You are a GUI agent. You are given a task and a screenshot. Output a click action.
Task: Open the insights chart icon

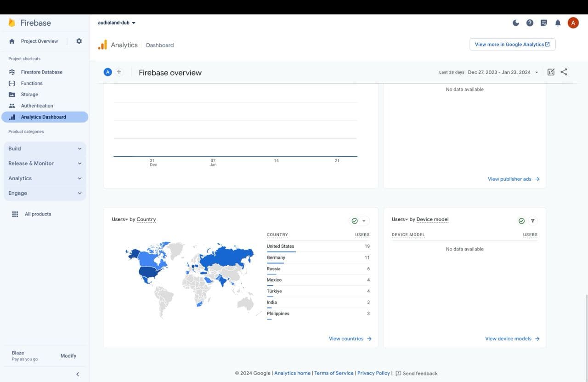(x=551, y=72)
